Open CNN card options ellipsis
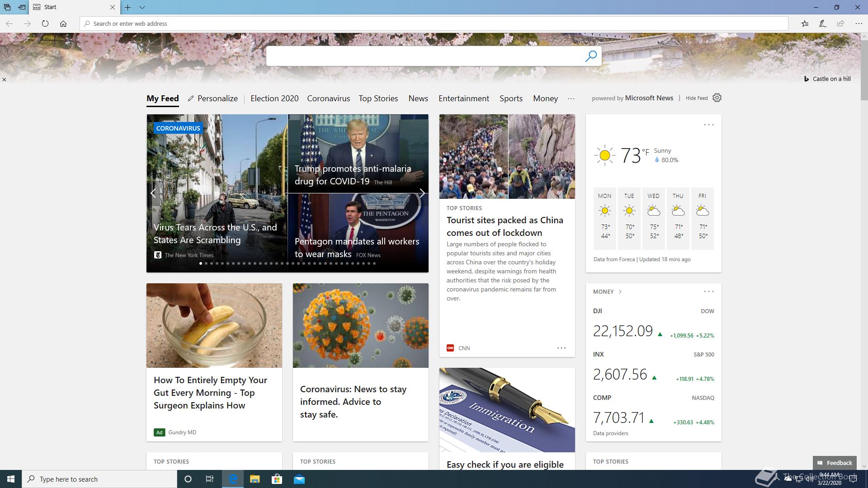The image size is (868, 488). coord(561,348)
